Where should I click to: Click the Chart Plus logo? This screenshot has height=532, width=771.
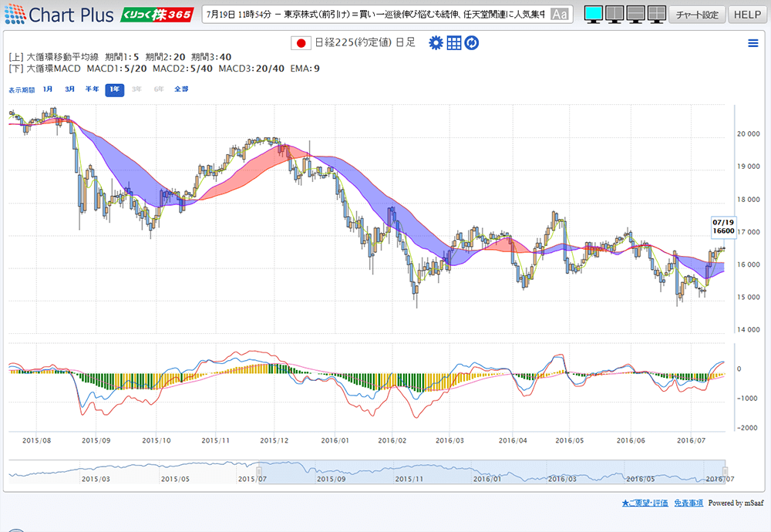click(59, 15)
